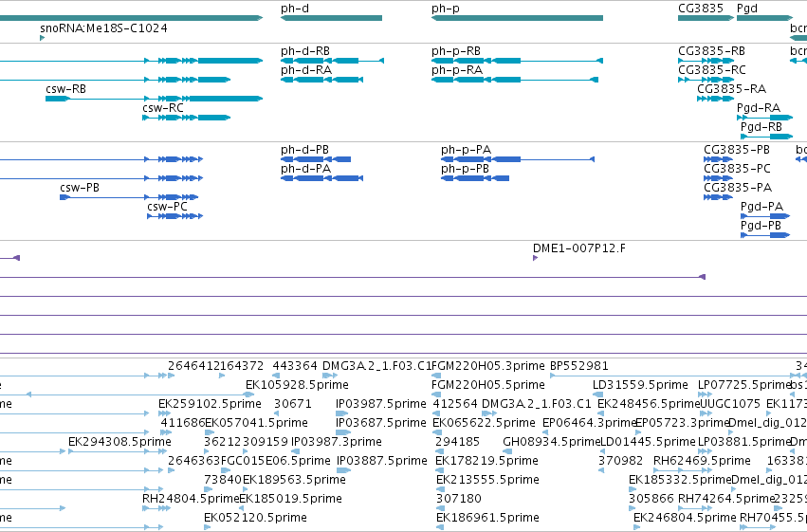The width and height of the screenshot is (807, 532).
Task: Select the EK186961.5prime EST
Action: pyautogui.click(x=441, y=527)
